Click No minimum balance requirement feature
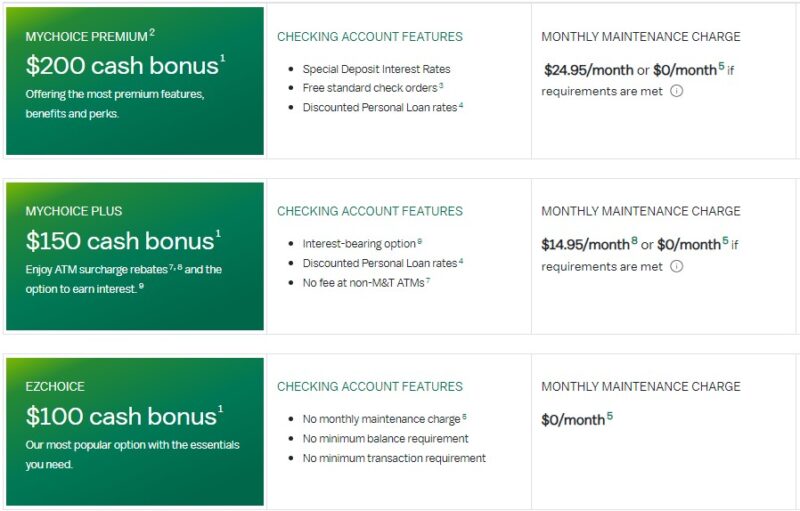Viewport: 800px width, 511px height. (385, 439)
